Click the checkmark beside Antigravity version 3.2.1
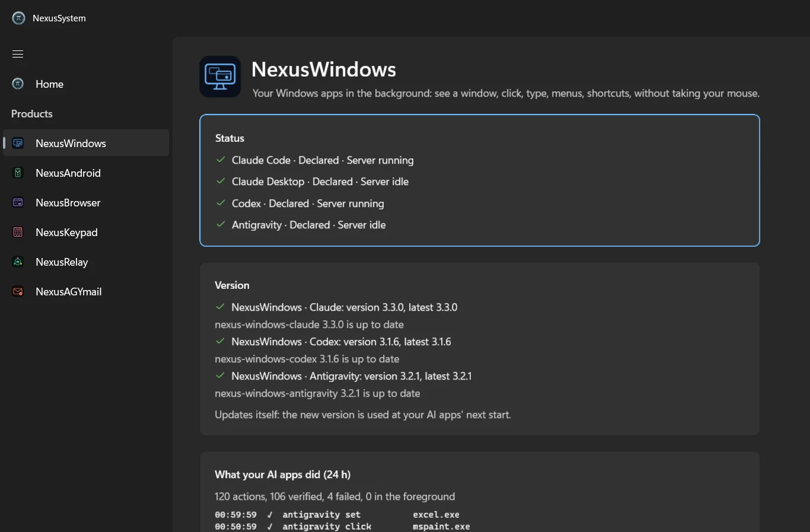 click(x=220, y=375)
